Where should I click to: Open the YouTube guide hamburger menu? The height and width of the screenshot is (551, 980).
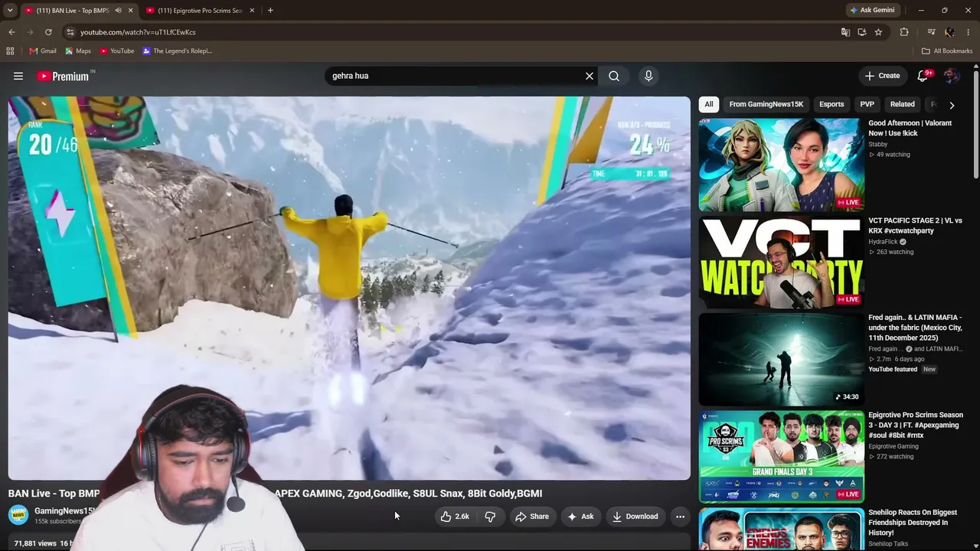pyautogui.click(x=18, y=76)
